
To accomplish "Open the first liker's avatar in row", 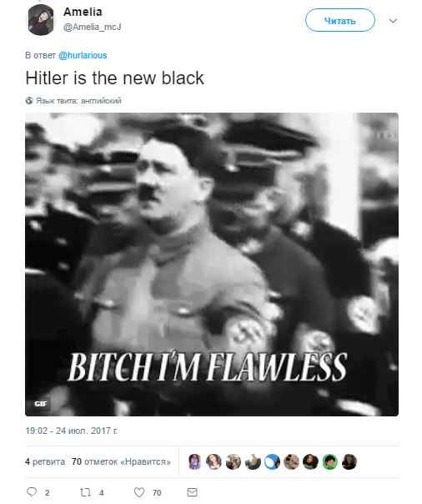I will pos(194,462).
